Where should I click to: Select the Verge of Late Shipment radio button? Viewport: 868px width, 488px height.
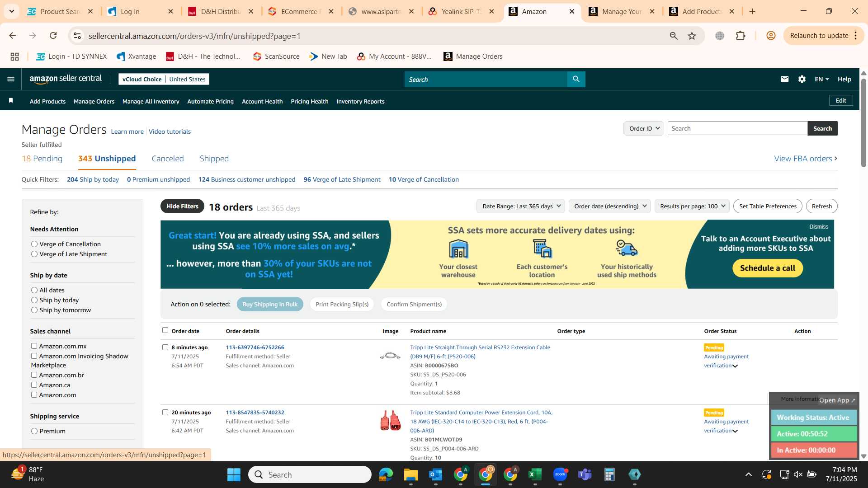(x=34, y=254)
